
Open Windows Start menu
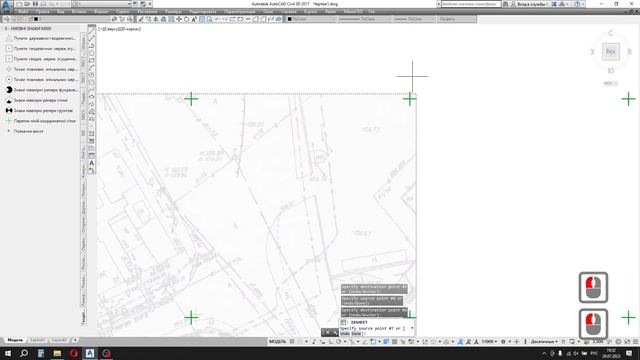tap(8, 353)
